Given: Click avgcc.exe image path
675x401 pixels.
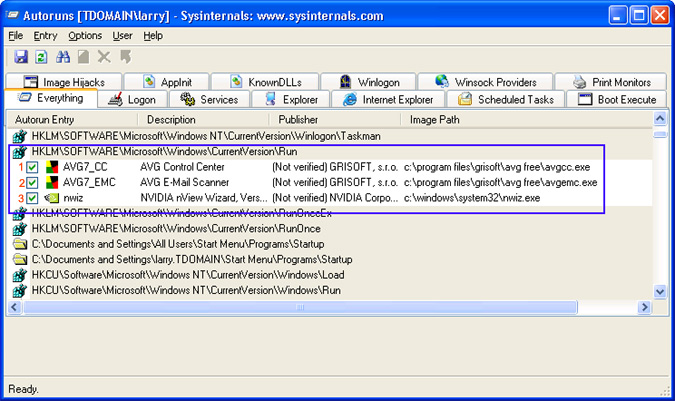Looking at the screenshot, I should [x=497, y=167].
